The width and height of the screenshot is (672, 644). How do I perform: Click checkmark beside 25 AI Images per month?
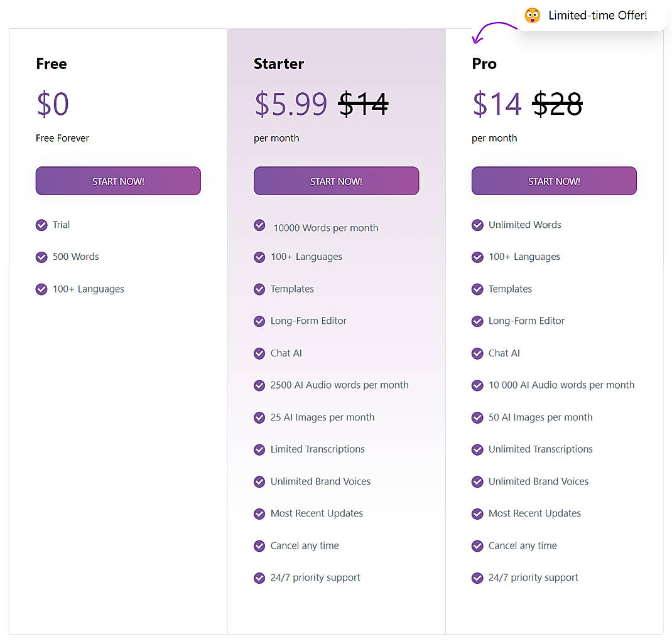259,417
